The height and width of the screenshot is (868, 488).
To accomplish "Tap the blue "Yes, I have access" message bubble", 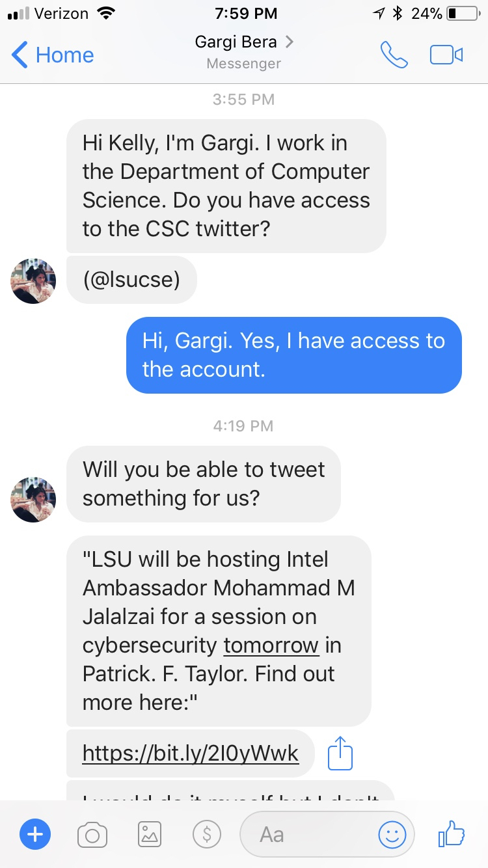I will (x=294, y=355).
